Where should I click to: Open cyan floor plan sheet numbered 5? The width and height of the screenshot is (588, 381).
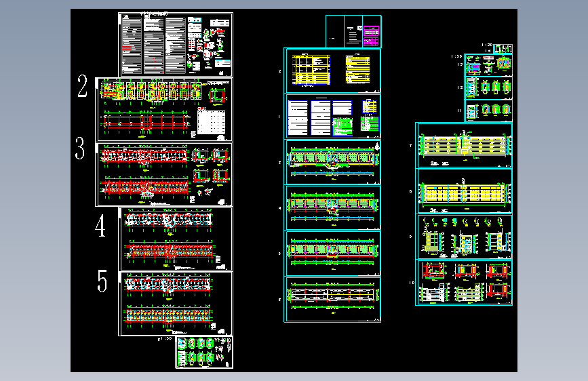(332, 254)
